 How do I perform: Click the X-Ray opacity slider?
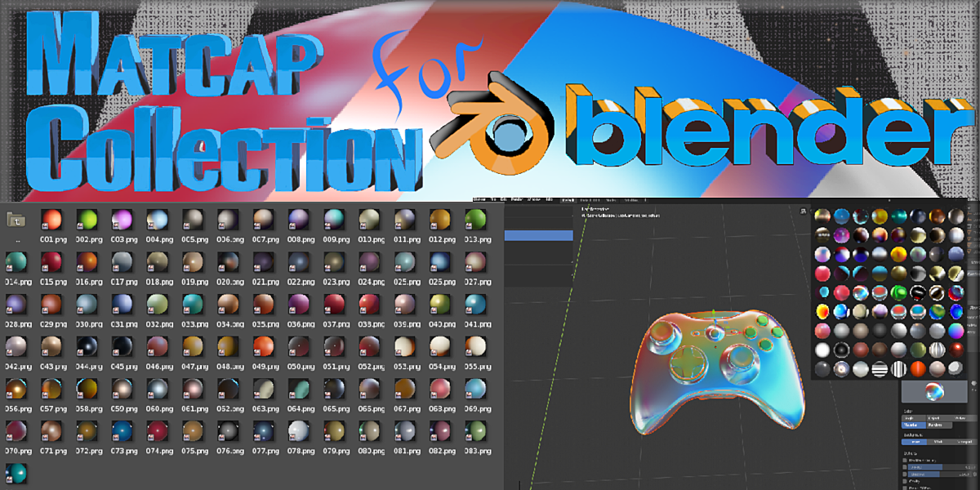tap(942, 467)
